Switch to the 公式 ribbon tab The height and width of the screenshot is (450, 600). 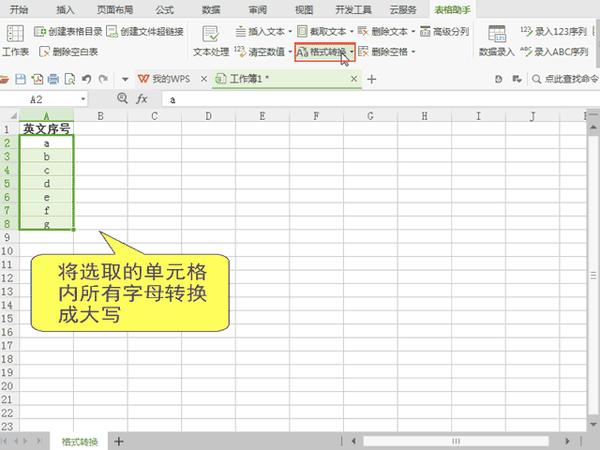[x=165, y=9]
